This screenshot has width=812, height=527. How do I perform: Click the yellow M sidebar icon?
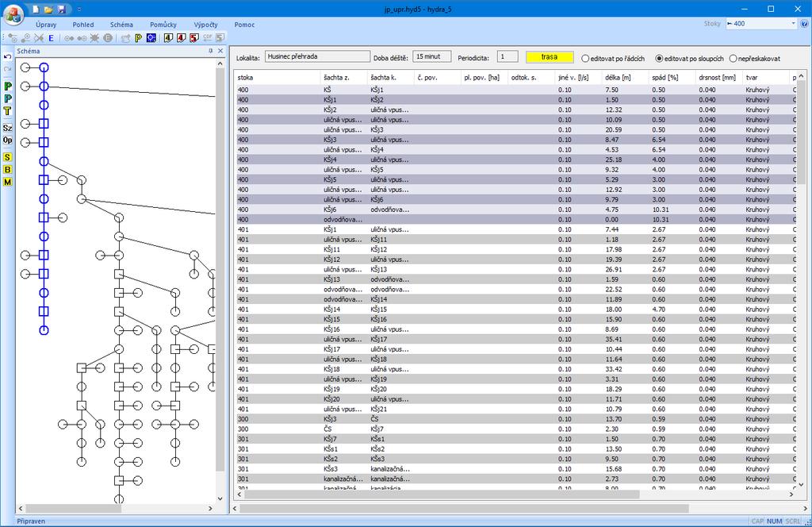point(7,182)
